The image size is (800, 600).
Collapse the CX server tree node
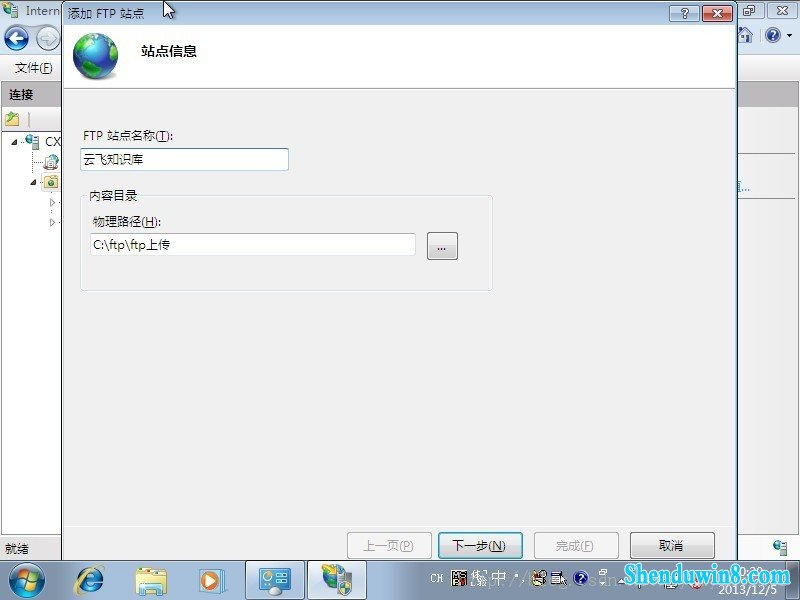[x=14, y=142]
